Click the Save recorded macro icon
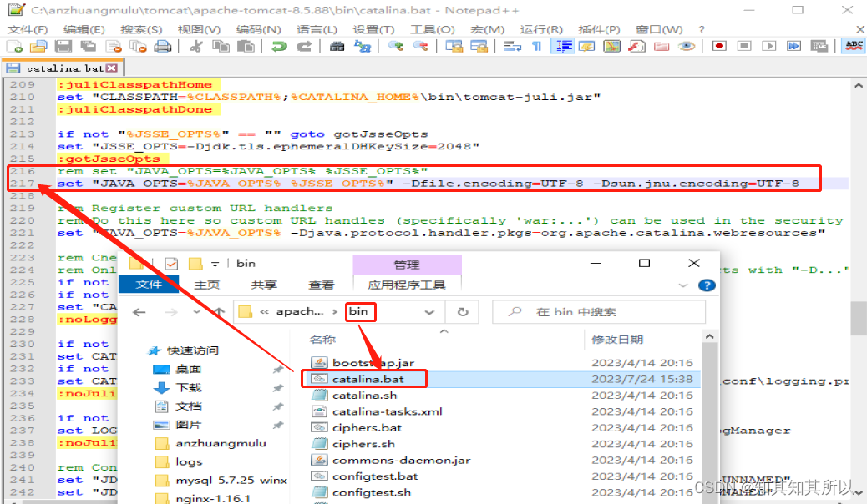 819,47
